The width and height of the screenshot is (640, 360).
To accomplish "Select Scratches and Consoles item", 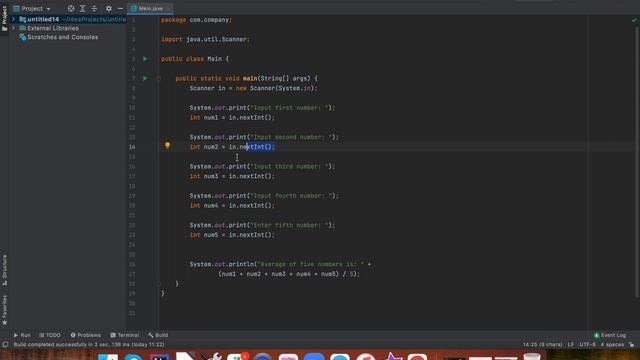I will [62, 37].
